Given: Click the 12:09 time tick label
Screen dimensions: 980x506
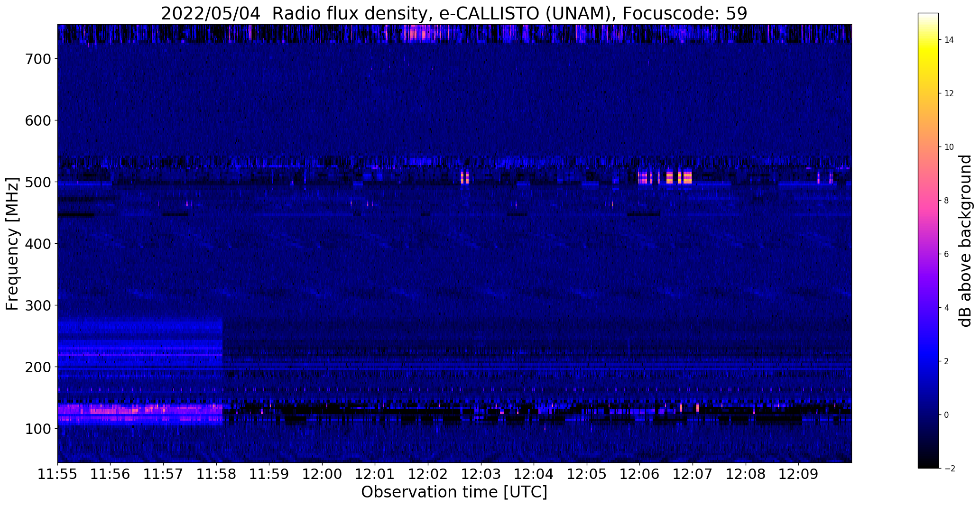Looking at the screenshot, I should click(798, 474).
